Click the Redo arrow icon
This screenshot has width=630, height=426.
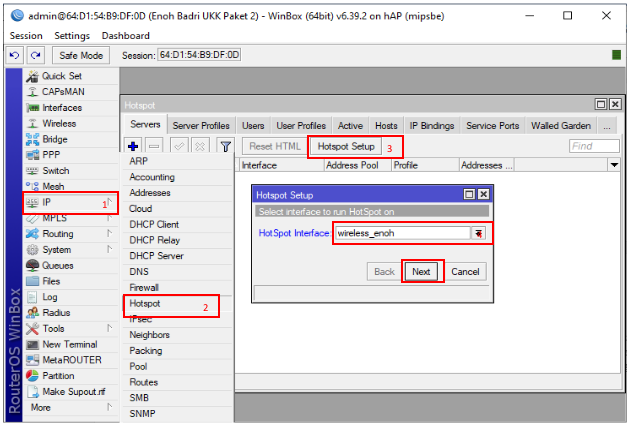tap(36, 55)
